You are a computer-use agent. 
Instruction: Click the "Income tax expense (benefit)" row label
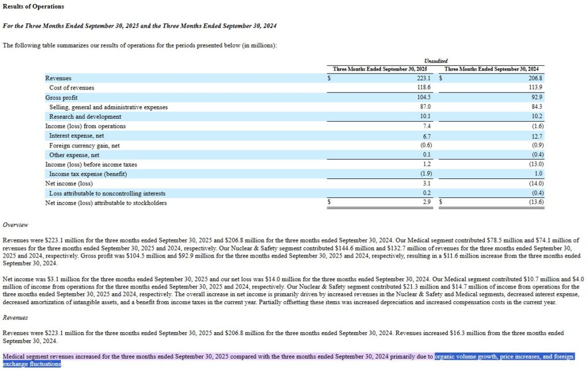tap(88, 174)
